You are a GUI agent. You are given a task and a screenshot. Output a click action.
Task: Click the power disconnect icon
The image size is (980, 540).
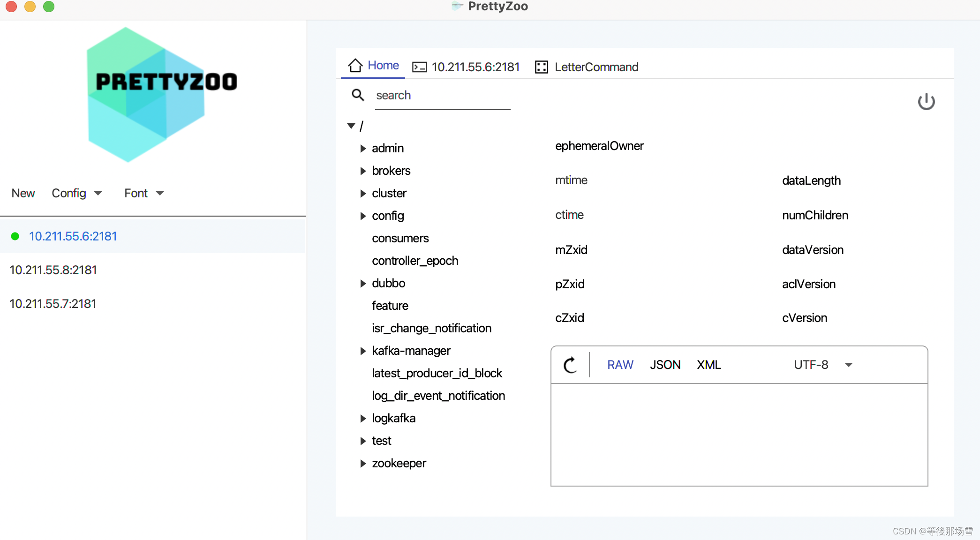[x=926, y=102]
